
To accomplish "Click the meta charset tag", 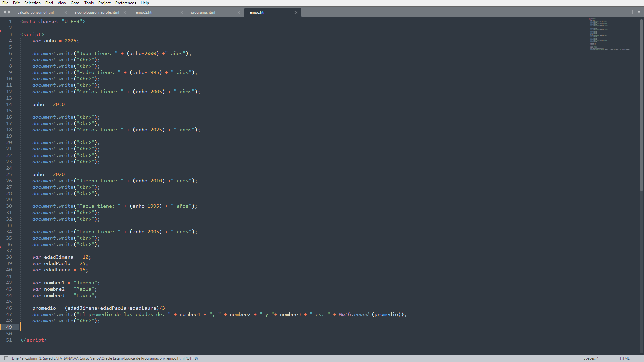I will (x=53, y=21).
